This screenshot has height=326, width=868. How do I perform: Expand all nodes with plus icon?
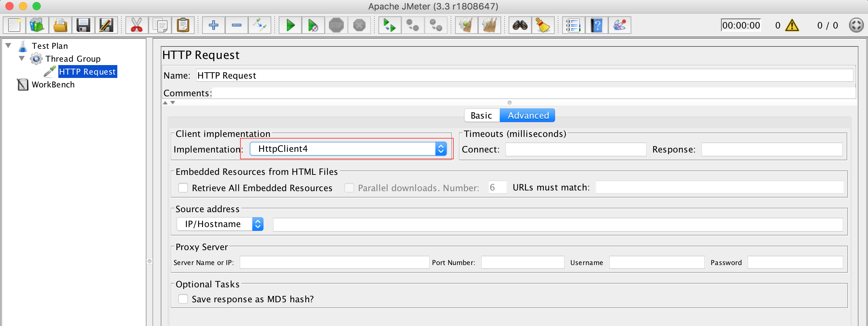pyautogui.click(x=213, y=25)
